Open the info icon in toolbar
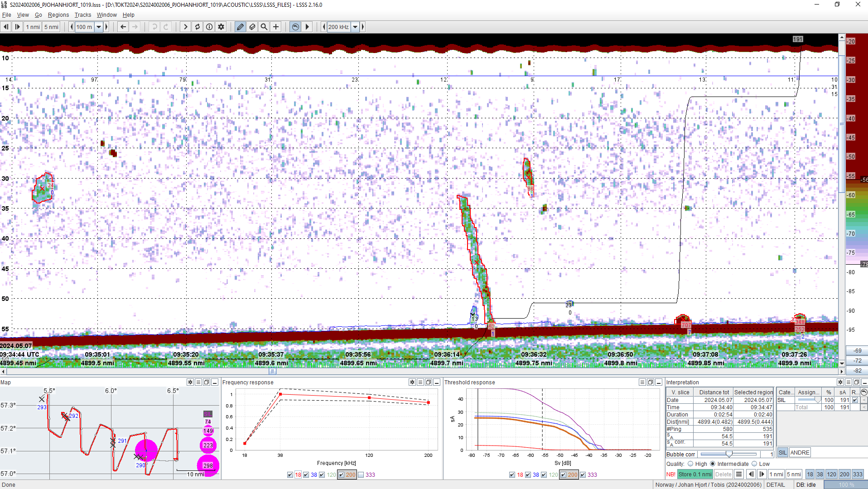This screenshot has height=489, width=868. click(209, 27)
